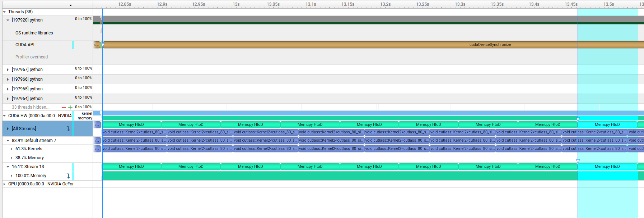
Task: Collapse the 83.9% Default stream 7 row
Action: tap(8, 141)
